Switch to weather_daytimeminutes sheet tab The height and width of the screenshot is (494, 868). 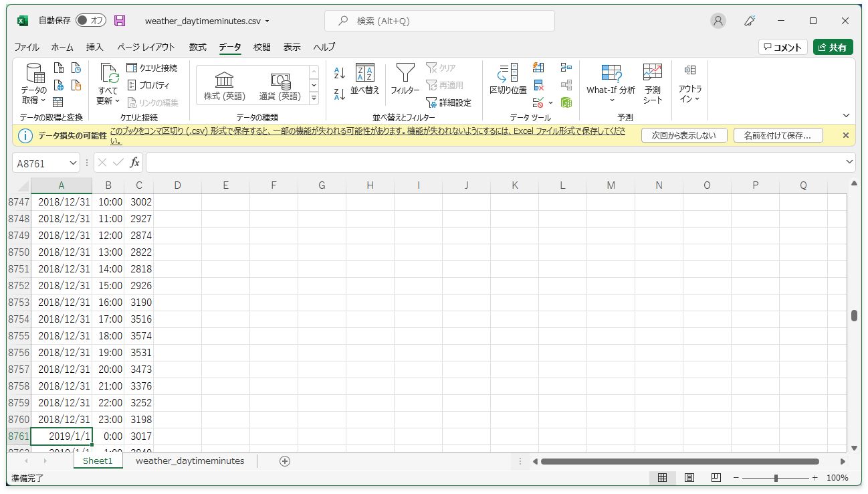(x=190, y=461)
